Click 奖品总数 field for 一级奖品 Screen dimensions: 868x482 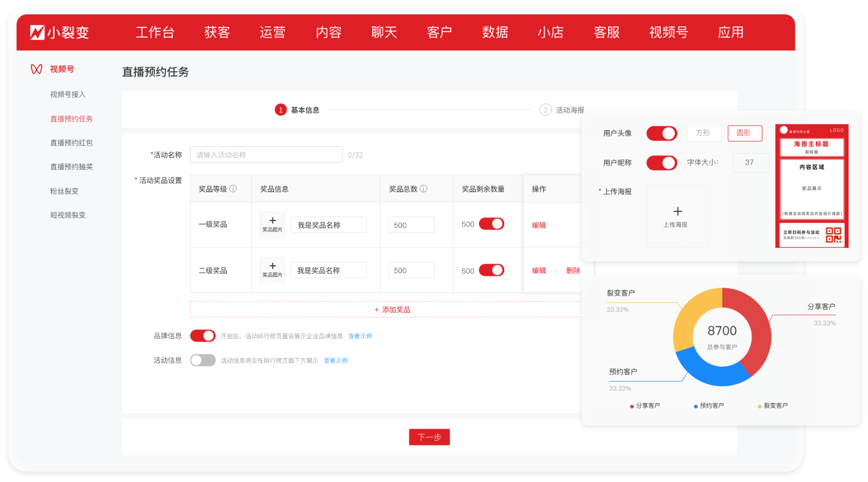tap(411, 225)
